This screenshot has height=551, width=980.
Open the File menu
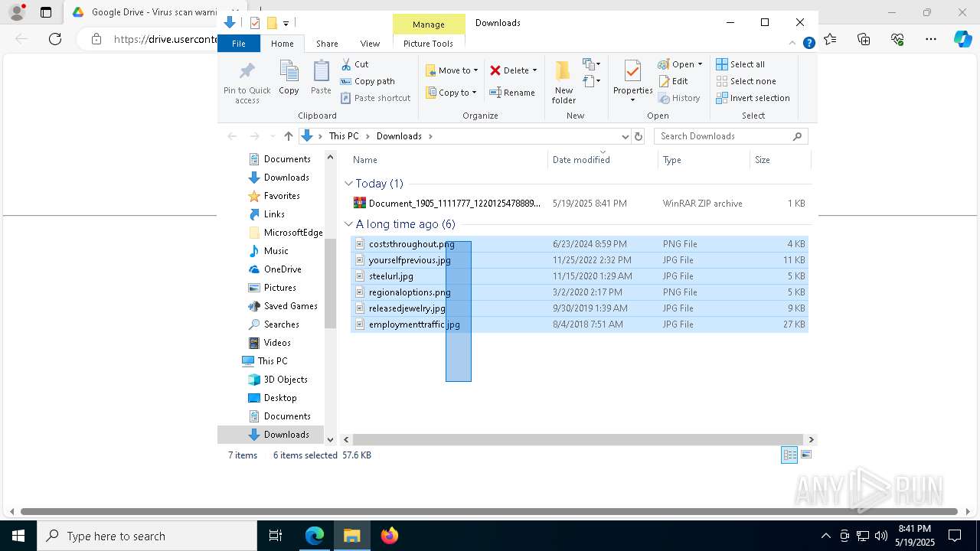point(239,44)
